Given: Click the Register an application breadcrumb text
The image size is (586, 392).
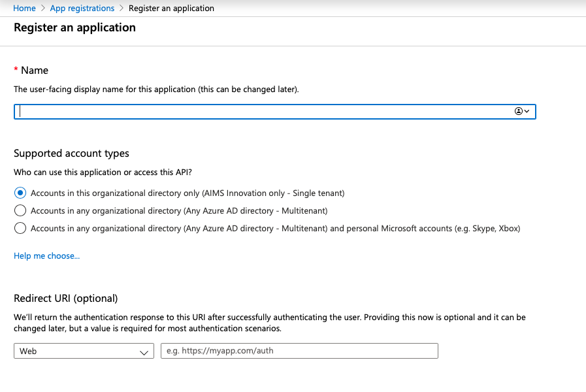Looking at the screenshot, I should click(x=171, y=8).
